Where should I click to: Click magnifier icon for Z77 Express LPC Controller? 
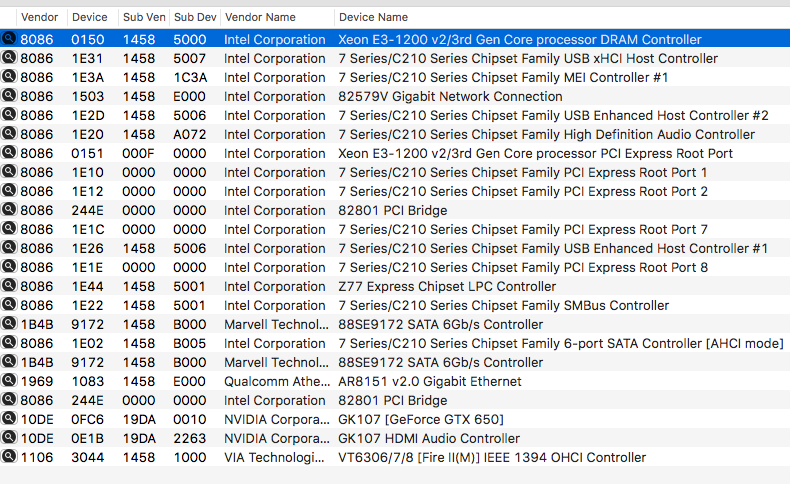[10, 286]
